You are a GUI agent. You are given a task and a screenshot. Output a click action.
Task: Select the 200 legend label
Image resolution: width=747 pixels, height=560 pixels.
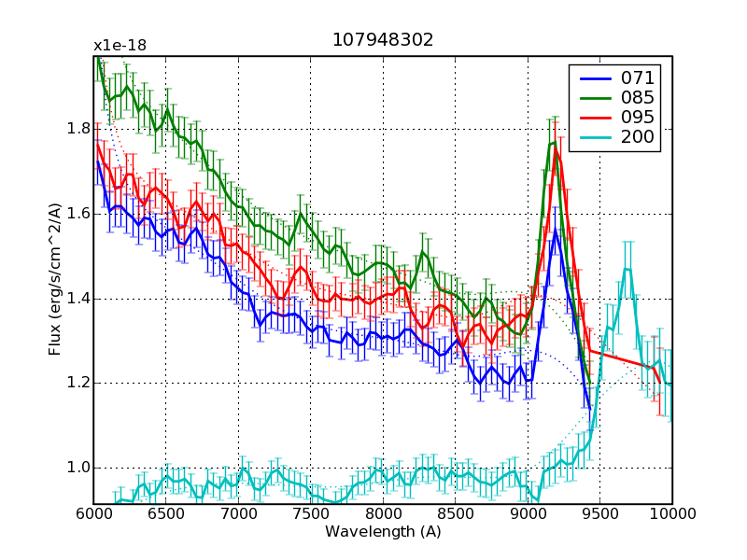click(x=637, y=138)
